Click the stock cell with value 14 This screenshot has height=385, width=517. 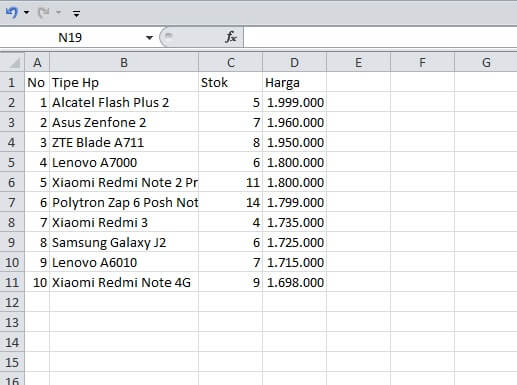pos(230,202)
